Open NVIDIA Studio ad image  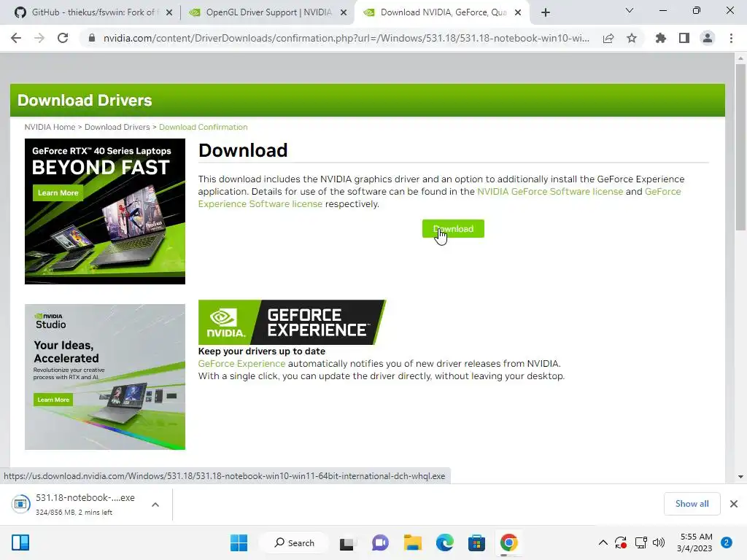pyautogui.click(x=105, y=377)
